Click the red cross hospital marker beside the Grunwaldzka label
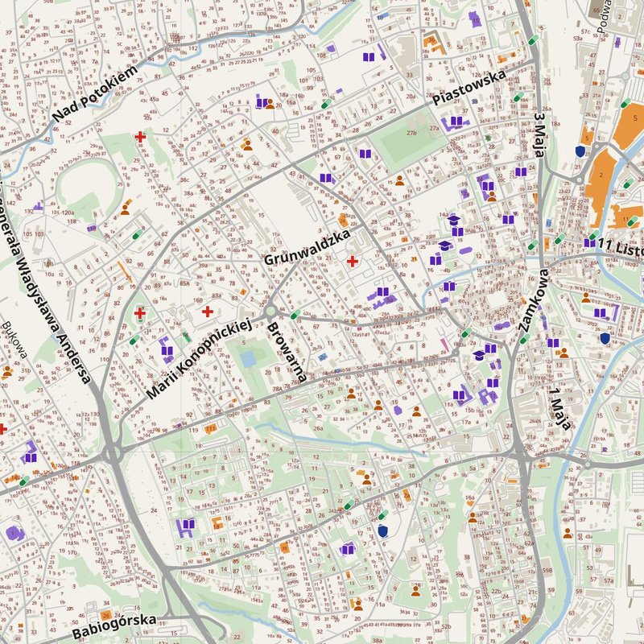Image resolution: width=644 pixels, height=644 pixels. [352, 261]
